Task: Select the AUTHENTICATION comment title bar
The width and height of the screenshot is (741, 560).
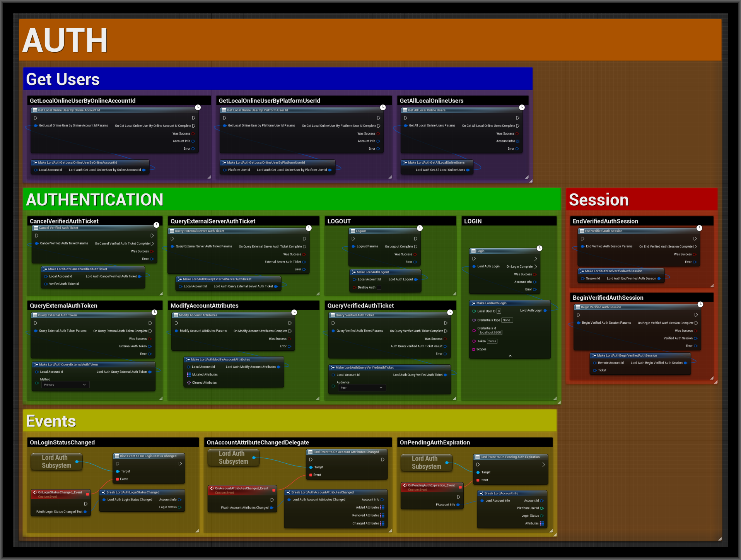Action: click(292, 200)
